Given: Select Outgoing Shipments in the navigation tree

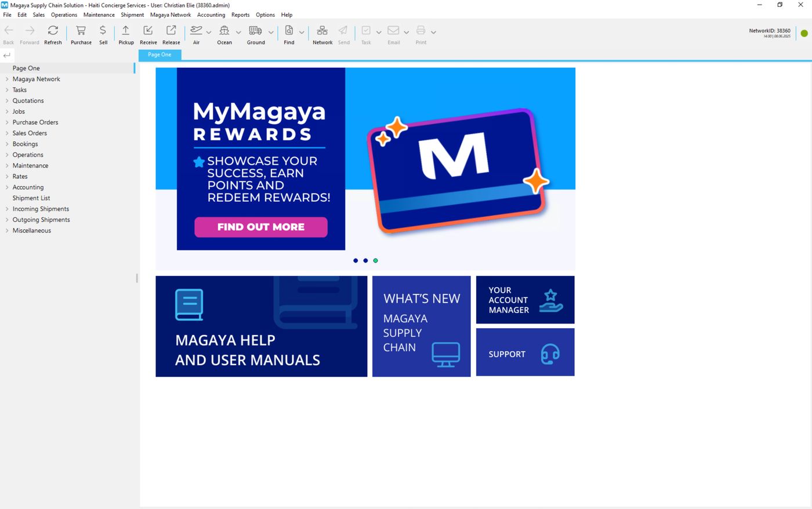Looking at the screenshot, I should point(41,220).
